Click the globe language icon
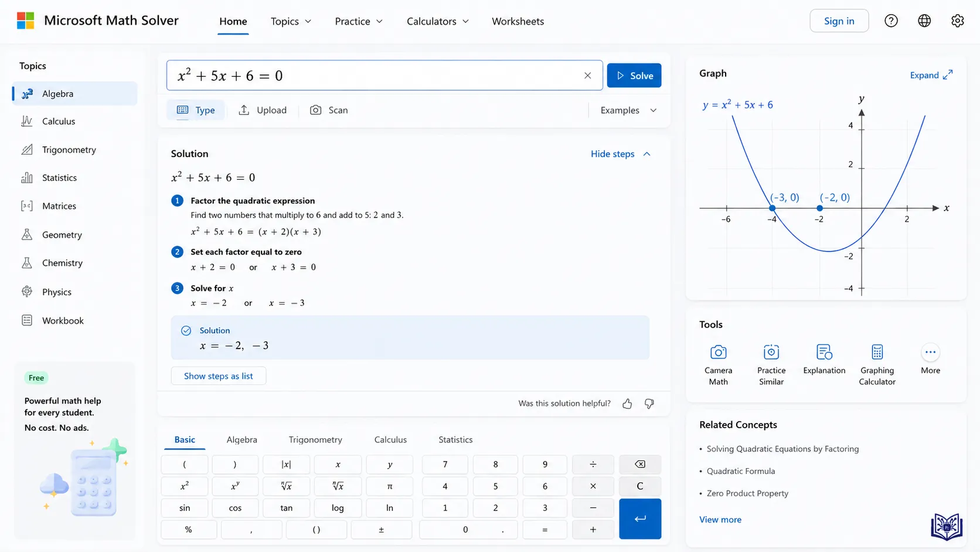 click(924, 21)
